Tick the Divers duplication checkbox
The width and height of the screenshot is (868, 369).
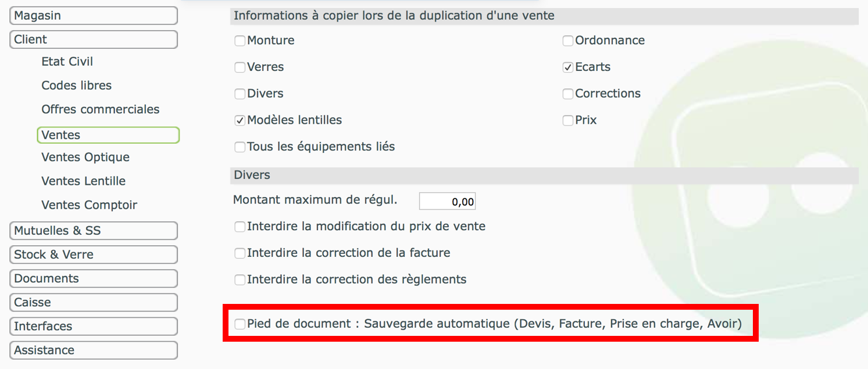click(240, 94)
